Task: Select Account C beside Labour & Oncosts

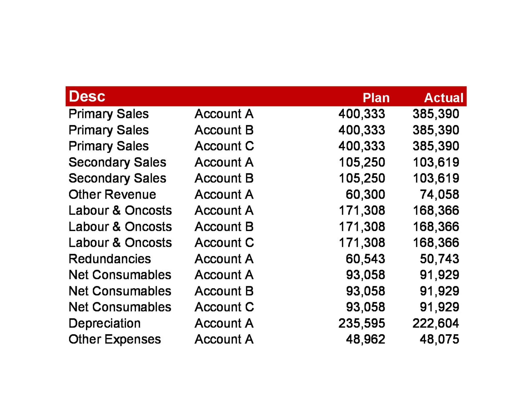Action: coord(224,243)
